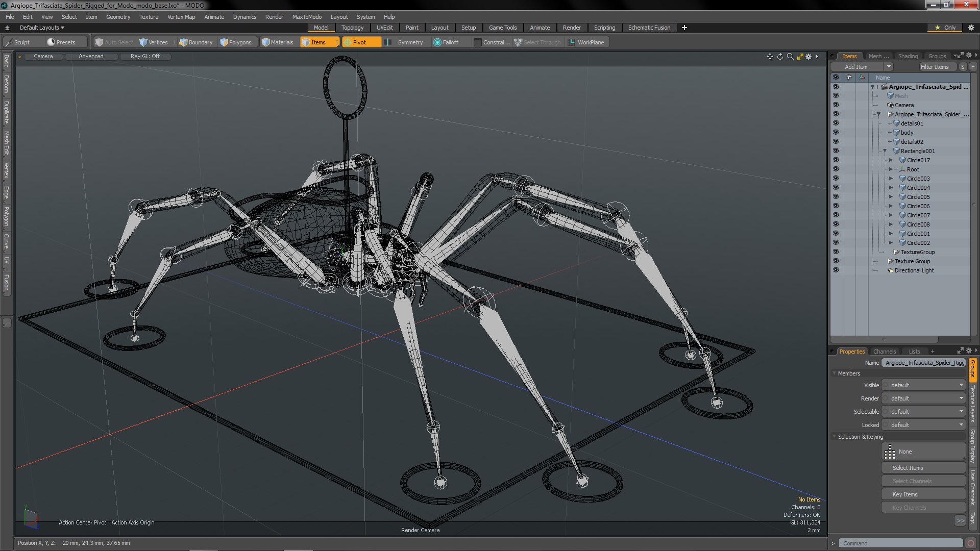Click the Command input field
Image resolution: width=980 pixels, height=551 pixels.
point(901,543)
